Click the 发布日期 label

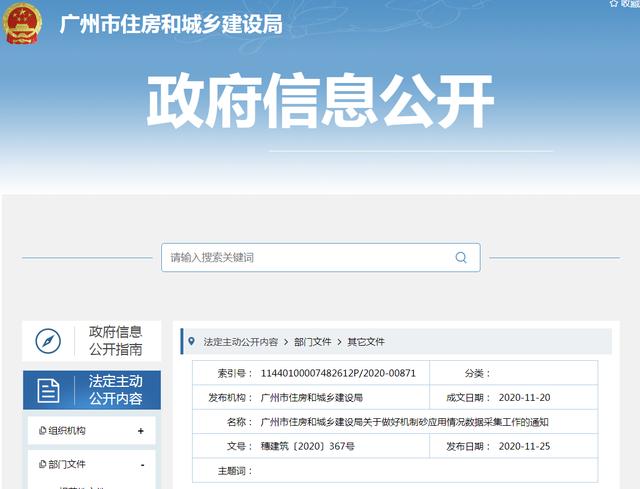click(x=469, y=446)
